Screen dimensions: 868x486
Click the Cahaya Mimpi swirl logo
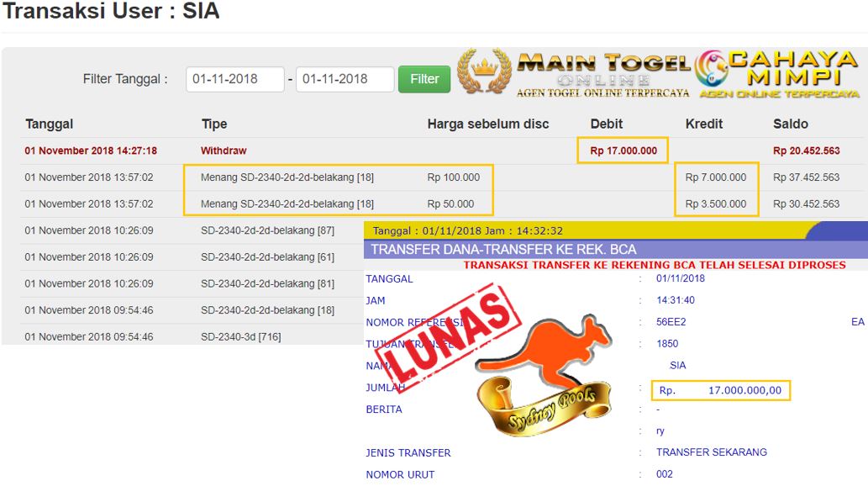pyautogui.click(x=711, y=69)
